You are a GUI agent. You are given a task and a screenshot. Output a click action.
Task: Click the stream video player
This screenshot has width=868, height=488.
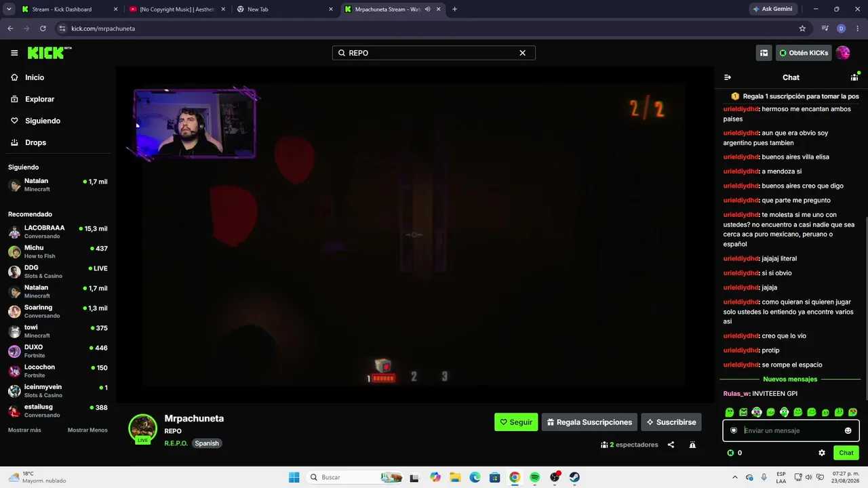tap(414, 235)
